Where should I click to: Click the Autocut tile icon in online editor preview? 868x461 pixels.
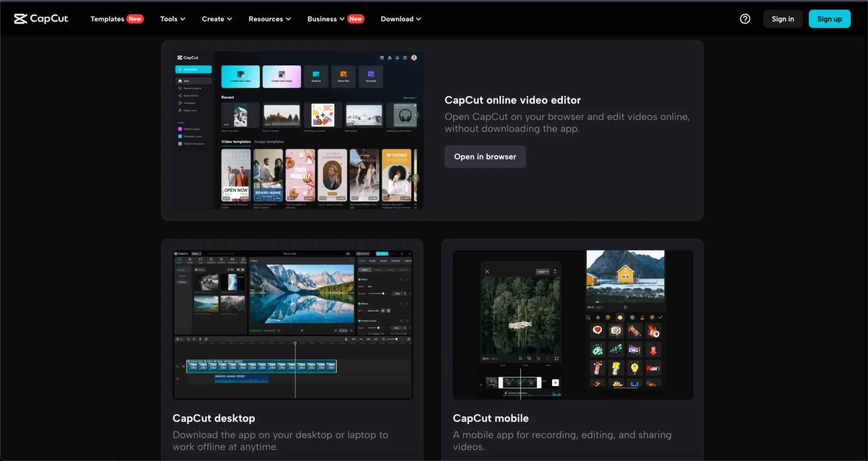316,76
